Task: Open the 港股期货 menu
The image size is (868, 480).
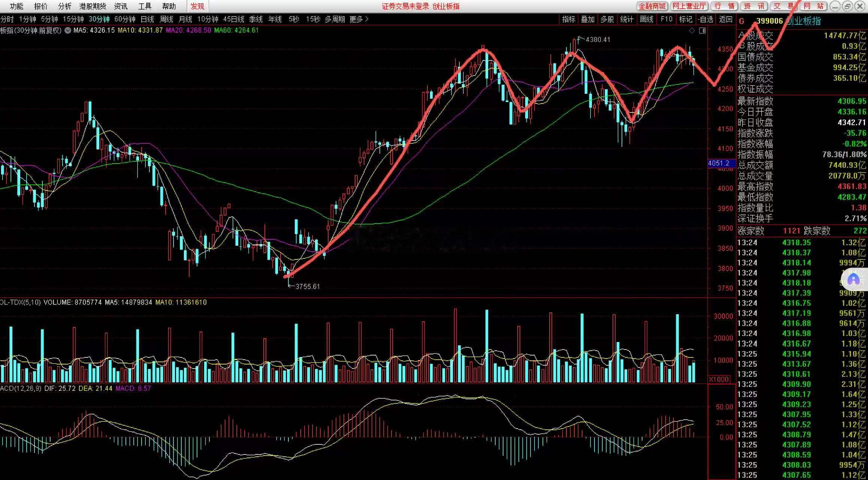Action: [93, 6]
